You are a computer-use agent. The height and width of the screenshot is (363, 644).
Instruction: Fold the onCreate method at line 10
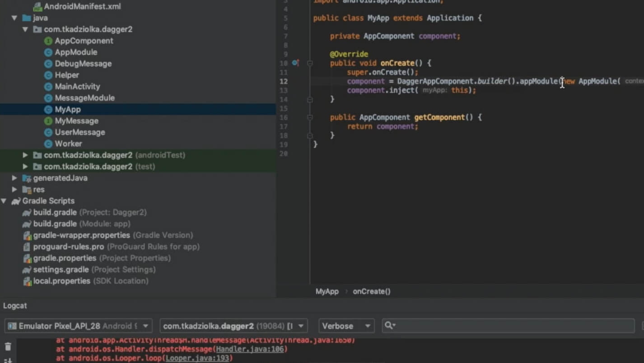[310, 63]
